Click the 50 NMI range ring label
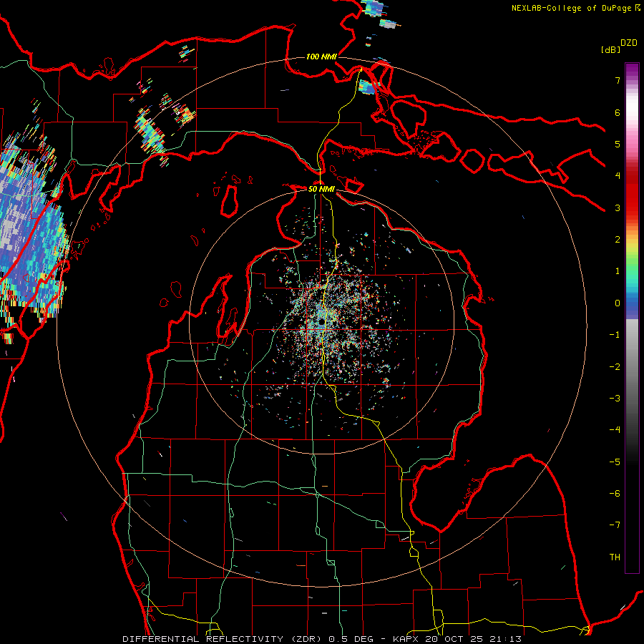Screen dimensions: 644x644 pyautogui.click(x=321, y=189)
